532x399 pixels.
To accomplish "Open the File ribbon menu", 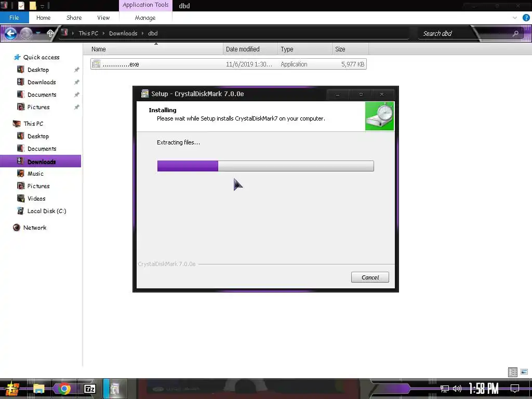I will point(14,18).
